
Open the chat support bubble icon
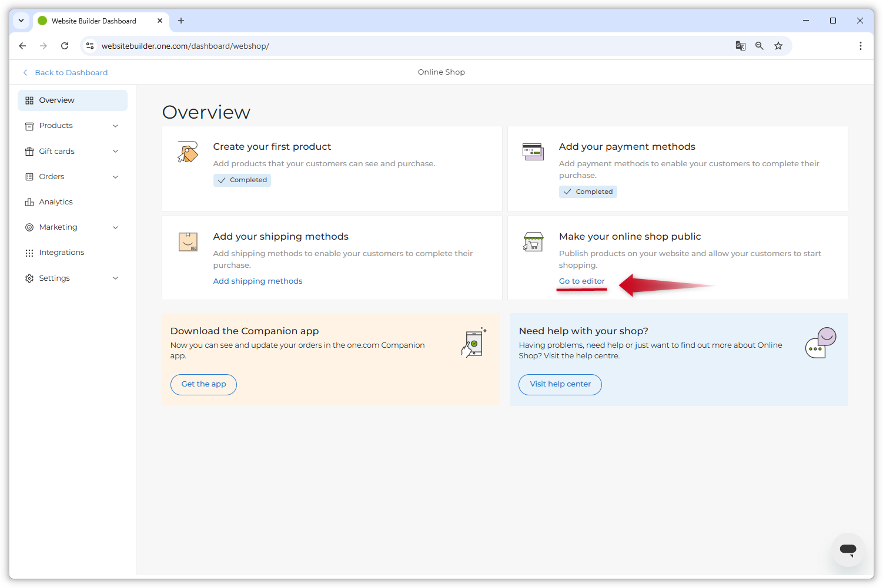[848, 549]
